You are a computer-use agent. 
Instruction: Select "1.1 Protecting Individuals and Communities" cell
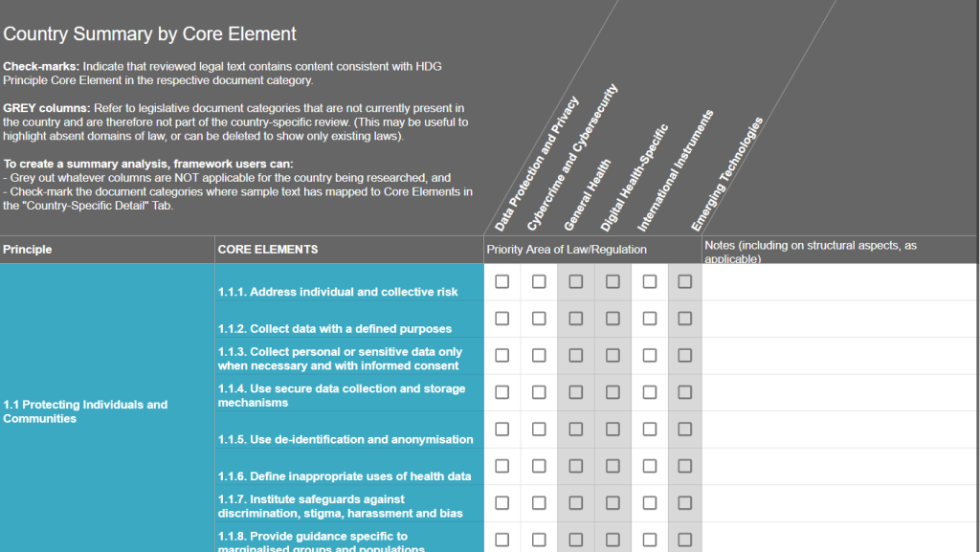107,411
